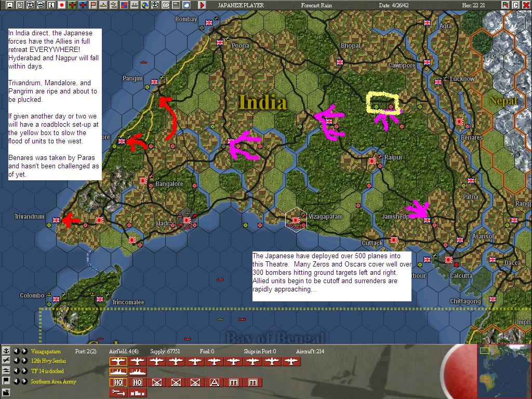Click the industry bars icon in bottom panel
This screenshot has width=532, height=399.
(x=137, y=393)
